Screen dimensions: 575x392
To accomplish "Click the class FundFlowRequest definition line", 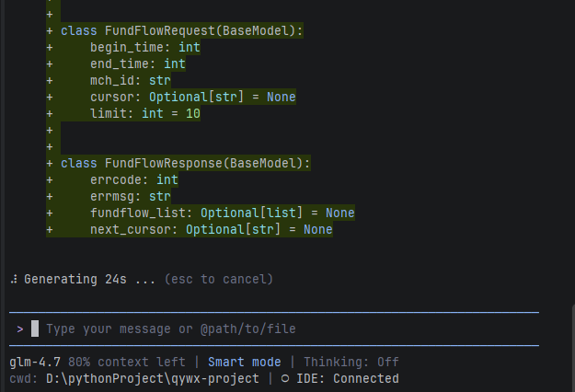I will (x=182, y=30).
